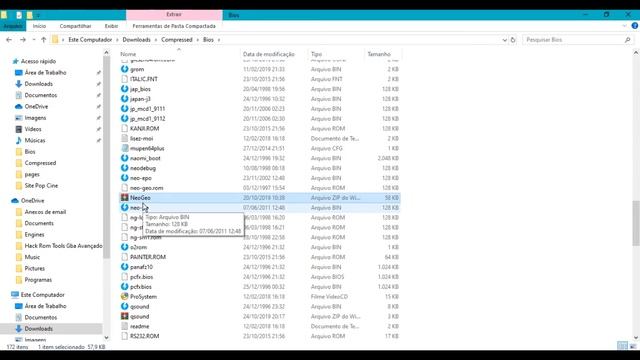Screen dimensions: 640x360
Task: Select the Extrair contextual tab
Action: click(174, 15)
